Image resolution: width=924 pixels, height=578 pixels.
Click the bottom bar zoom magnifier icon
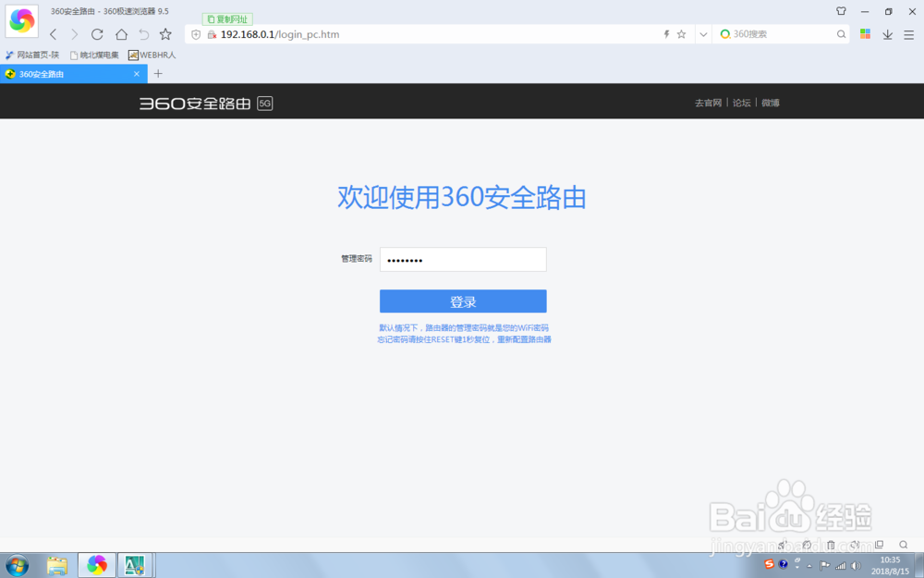[904, 545]
